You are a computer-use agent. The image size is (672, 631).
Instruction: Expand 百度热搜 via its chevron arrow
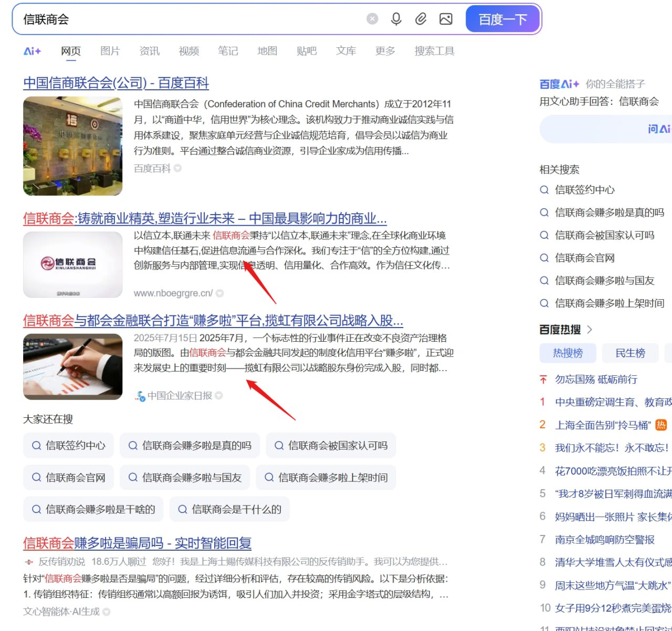tap(590, 329)
